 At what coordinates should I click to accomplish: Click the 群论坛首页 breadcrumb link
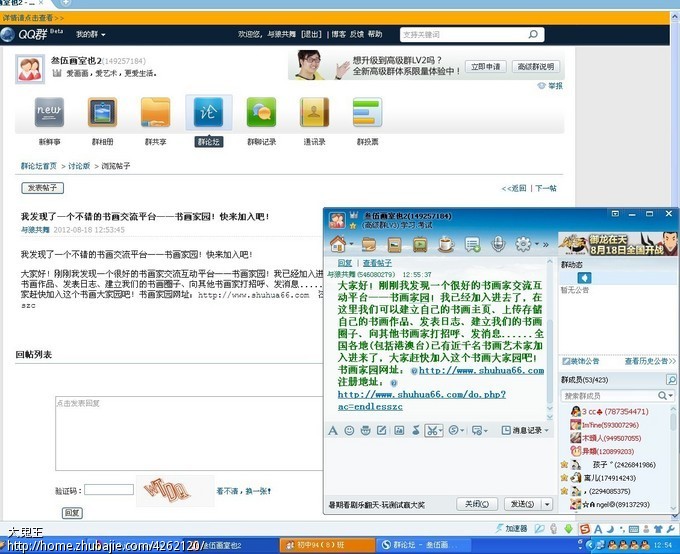point(39,166)
